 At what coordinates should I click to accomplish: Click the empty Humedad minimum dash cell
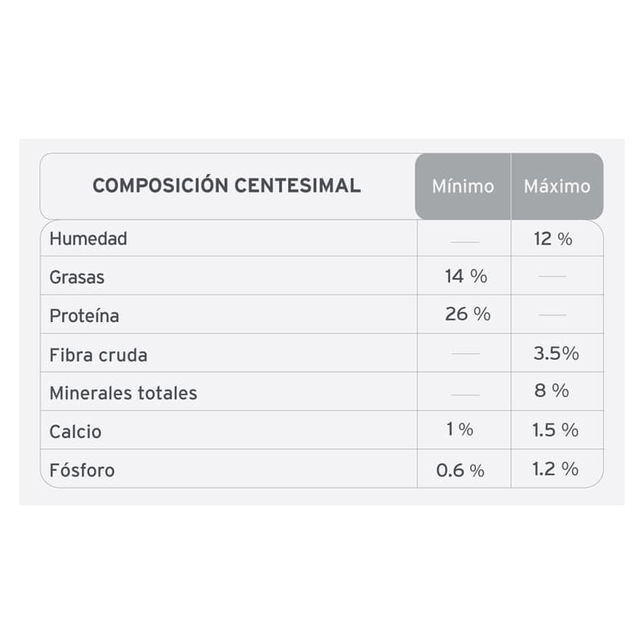465,242
